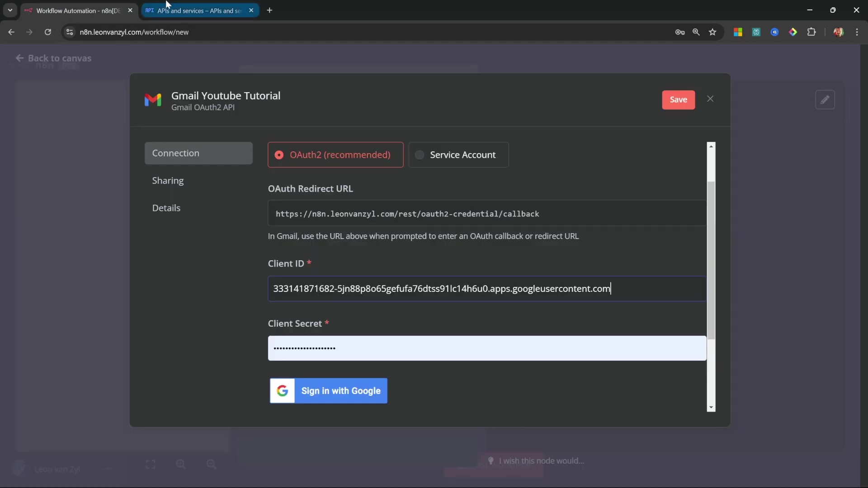Click the pencil edit icon

point(825,99)
